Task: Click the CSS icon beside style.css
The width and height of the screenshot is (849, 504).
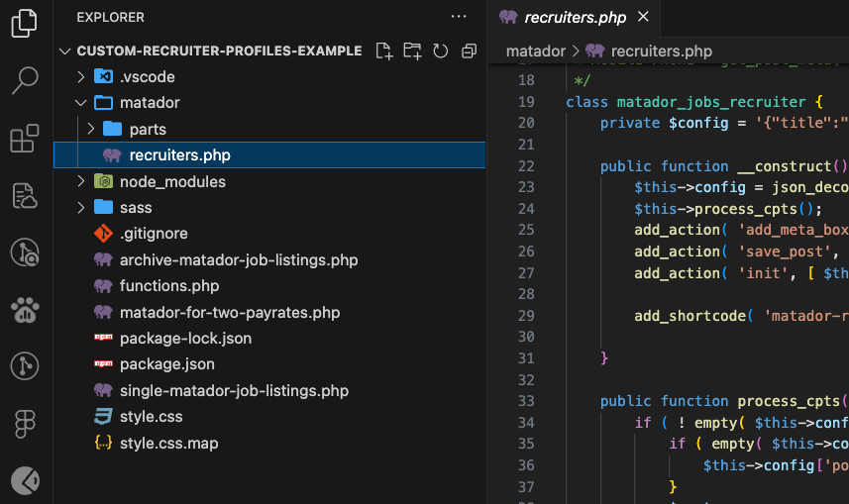Action: (x=103, y=416)
